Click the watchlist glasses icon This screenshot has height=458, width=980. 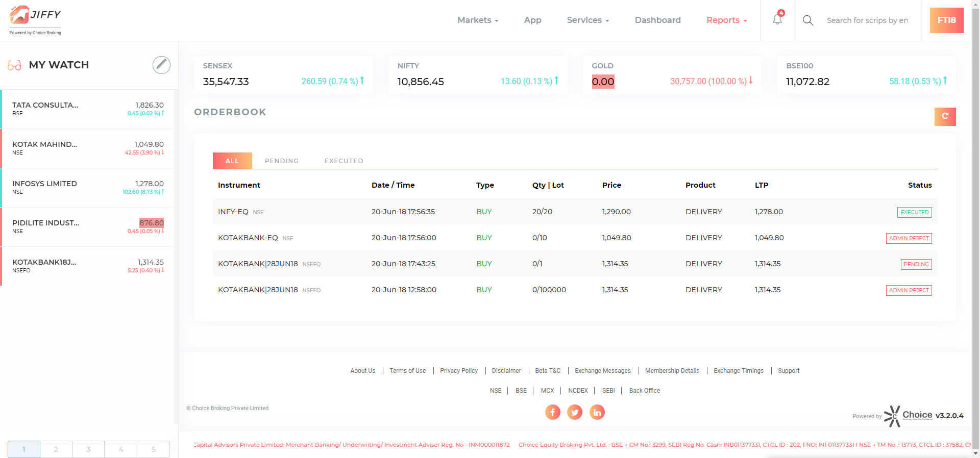[14, 65]
